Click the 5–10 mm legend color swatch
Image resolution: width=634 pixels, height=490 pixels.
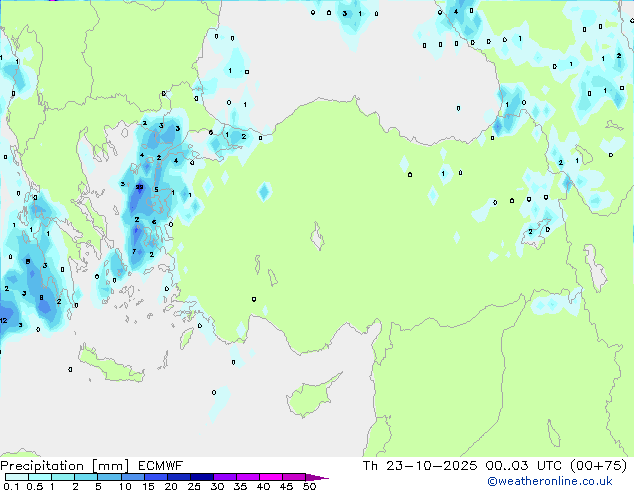click(109, 477)
